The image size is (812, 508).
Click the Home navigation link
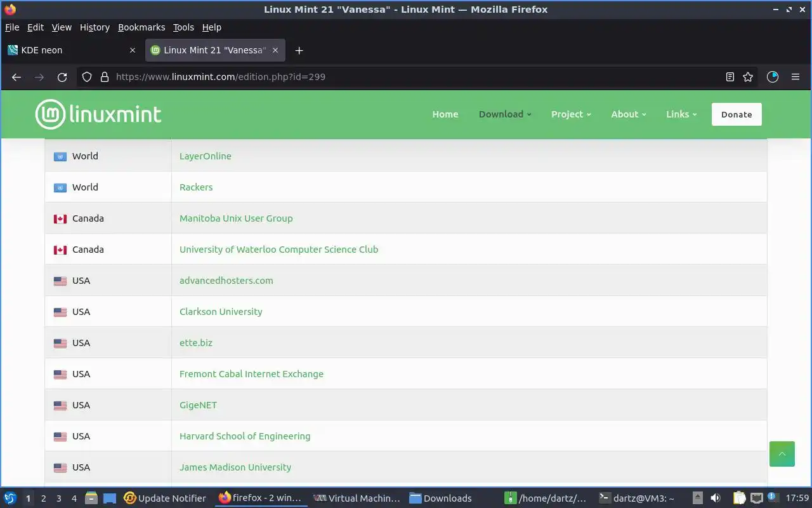pyautogui.click(x=445, y=114)
